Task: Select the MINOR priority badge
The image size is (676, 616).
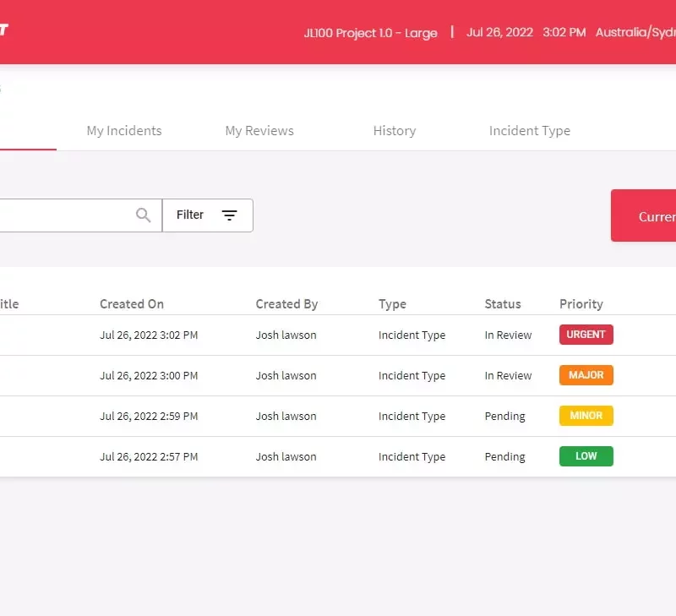Action: pyautogui.click(x=586, y=416)
